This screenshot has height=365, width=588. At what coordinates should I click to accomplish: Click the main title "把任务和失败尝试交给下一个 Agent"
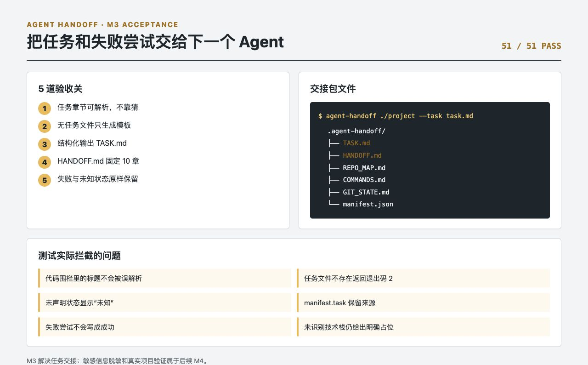click(155, 42)
